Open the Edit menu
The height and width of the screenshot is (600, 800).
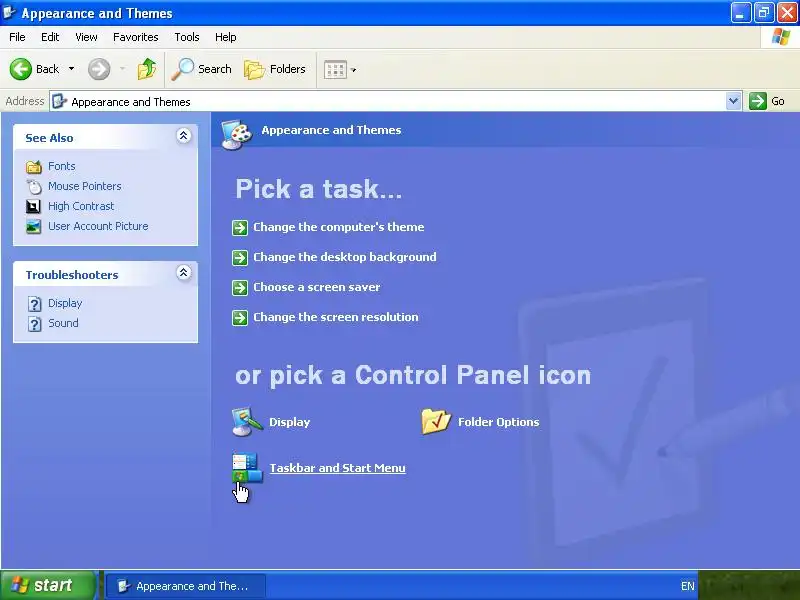[x=50, y=37]
